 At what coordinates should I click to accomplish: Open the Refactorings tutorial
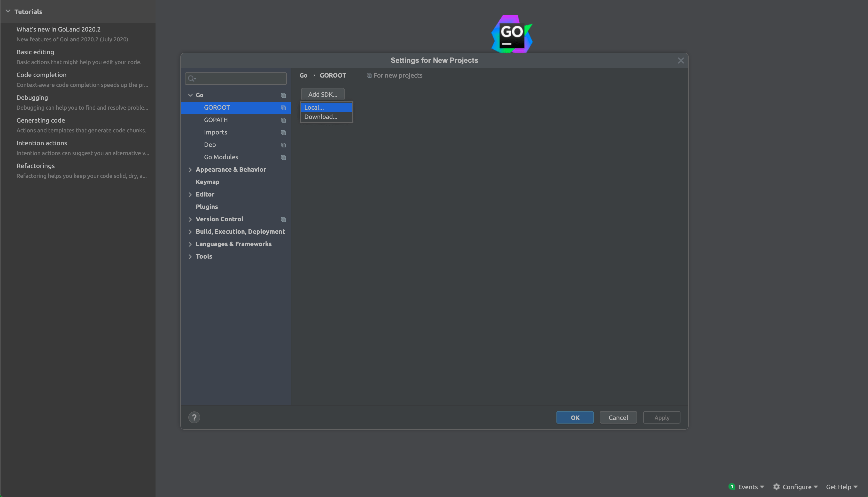click(35, 166)
